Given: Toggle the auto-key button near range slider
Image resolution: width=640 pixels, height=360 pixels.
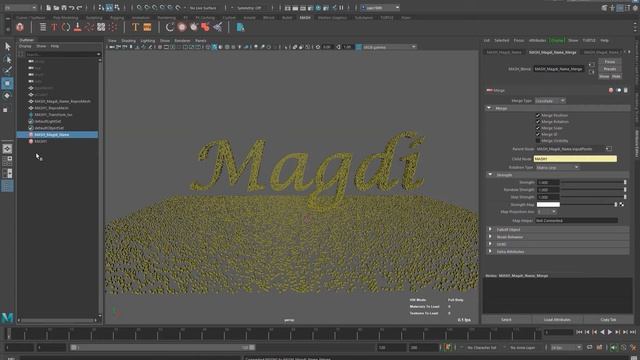Looking at the screenshot, I should pos(448,348).
